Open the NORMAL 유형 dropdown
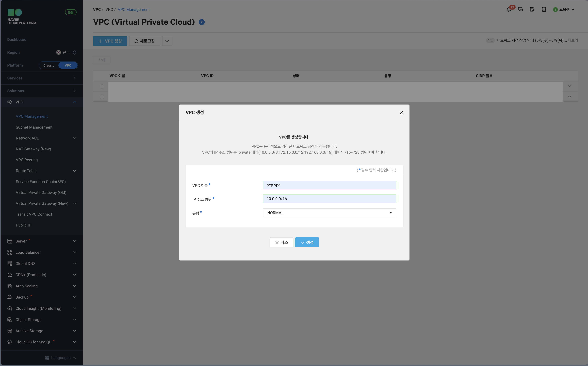588x366 pixels. (329, 213)
